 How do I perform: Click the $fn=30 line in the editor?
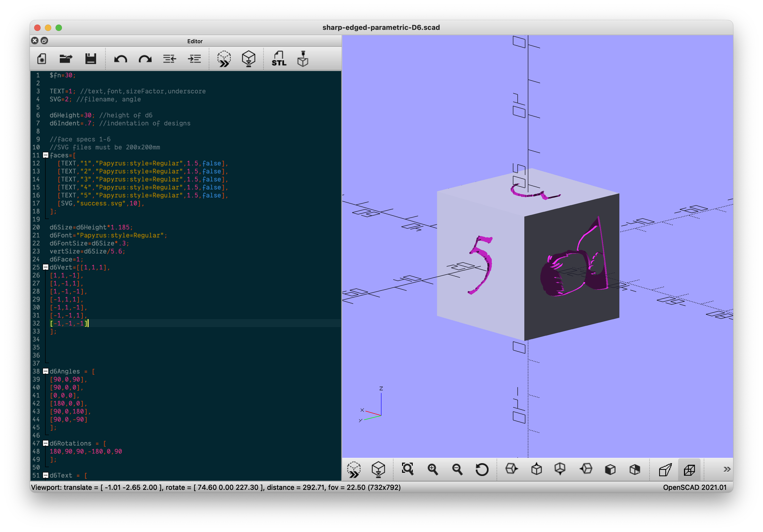pyautogui.click(x=62, y=76)
